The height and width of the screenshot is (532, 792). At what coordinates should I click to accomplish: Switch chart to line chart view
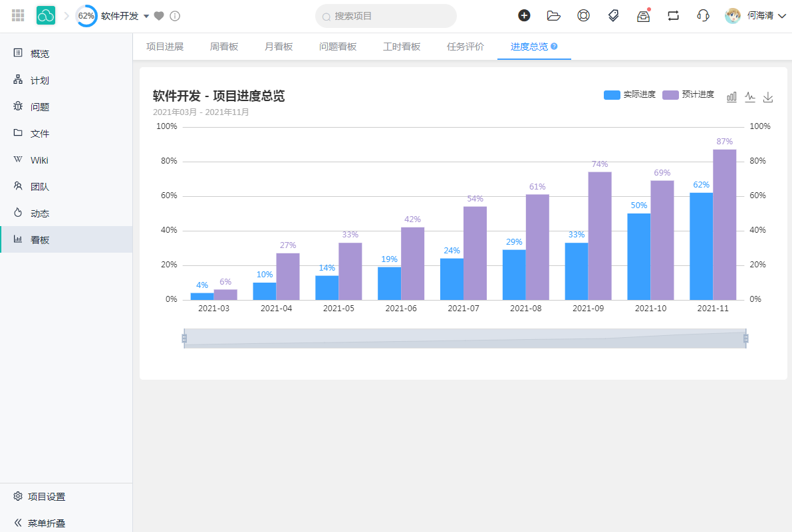coord(750,96)
